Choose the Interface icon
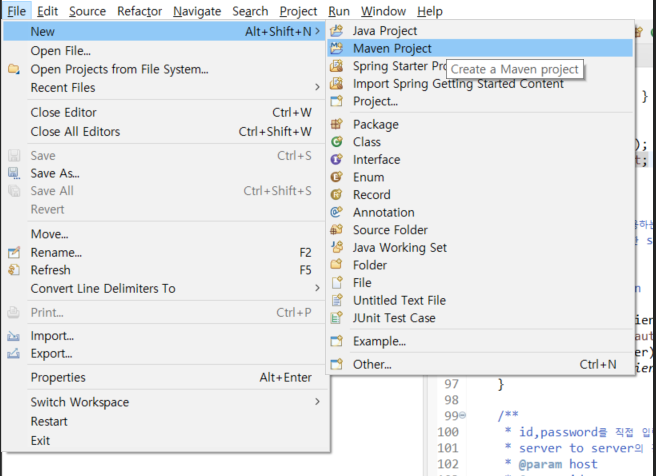The height and width of the screenshot is (476, 656). coord(336,160)
